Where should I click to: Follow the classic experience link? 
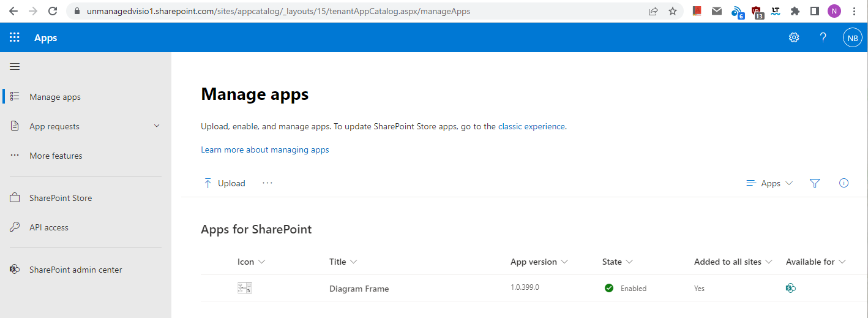[531, 126]
